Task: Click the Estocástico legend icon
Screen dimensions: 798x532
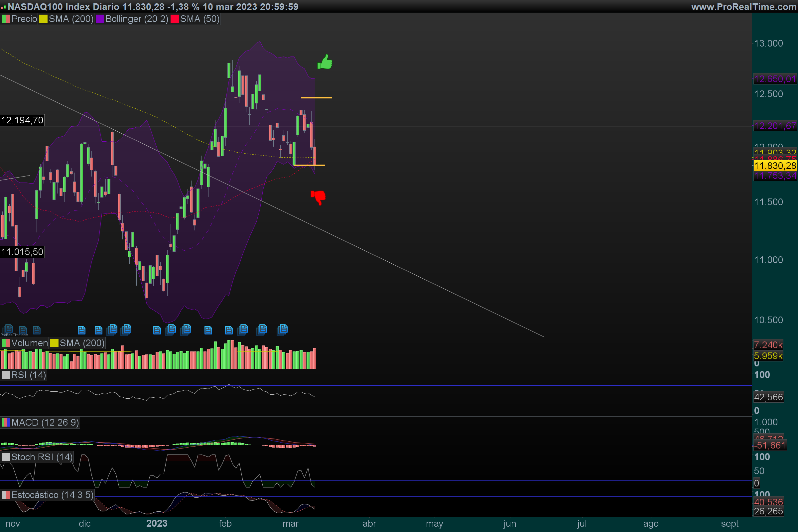Action: 6,495
